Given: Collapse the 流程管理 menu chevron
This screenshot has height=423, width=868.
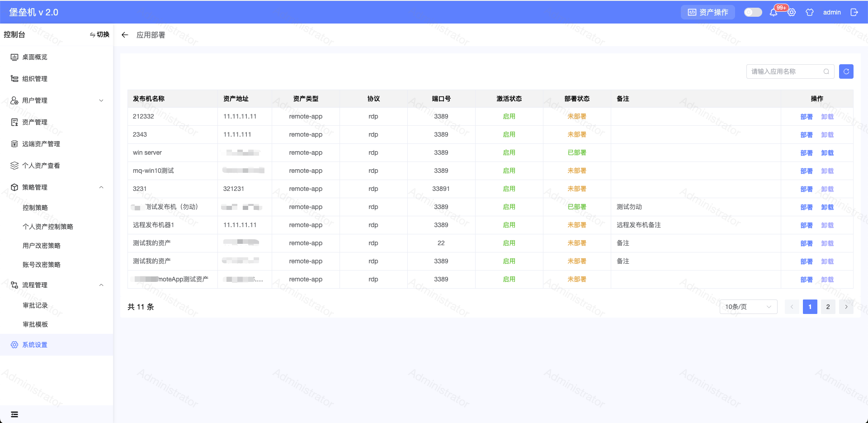Looking at the screenshot, I should click(x=101, y=285).
